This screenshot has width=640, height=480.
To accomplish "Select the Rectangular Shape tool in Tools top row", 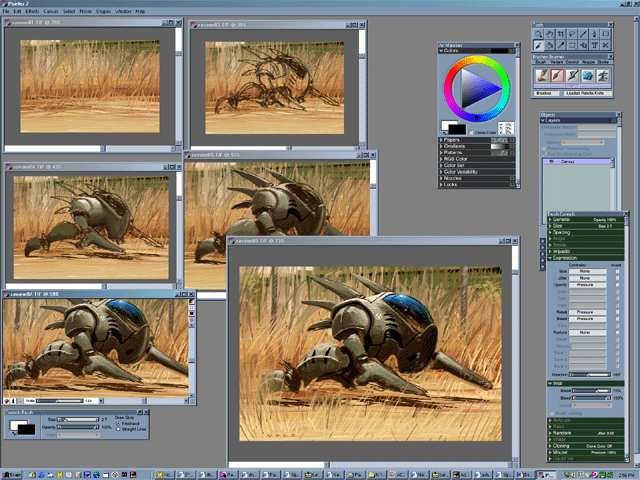I will 606,34.
